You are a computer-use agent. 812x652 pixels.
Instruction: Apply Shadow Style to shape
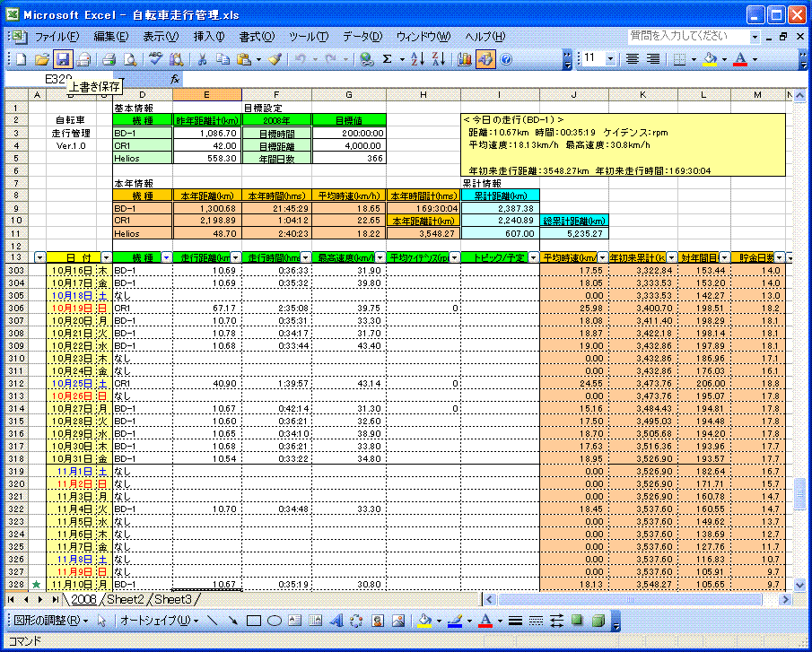(x=578, y=621)
